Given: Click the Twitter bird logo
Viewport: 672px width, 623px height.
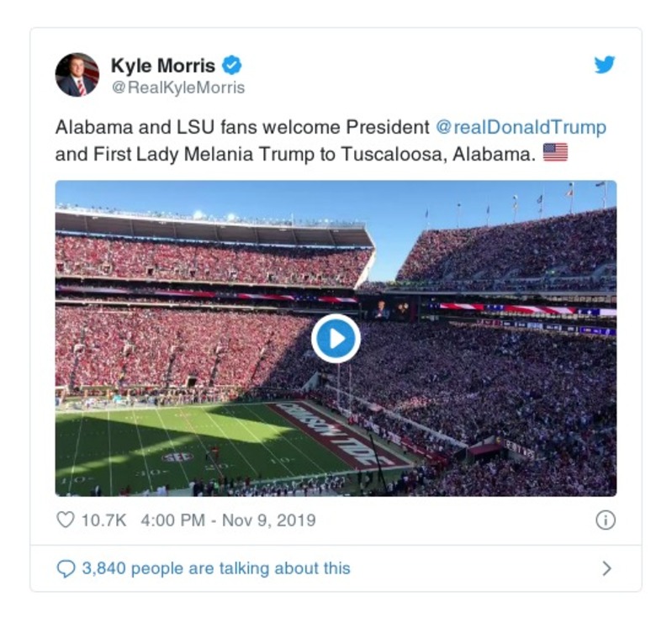Looking at the screenshot, I should point(605,66).
